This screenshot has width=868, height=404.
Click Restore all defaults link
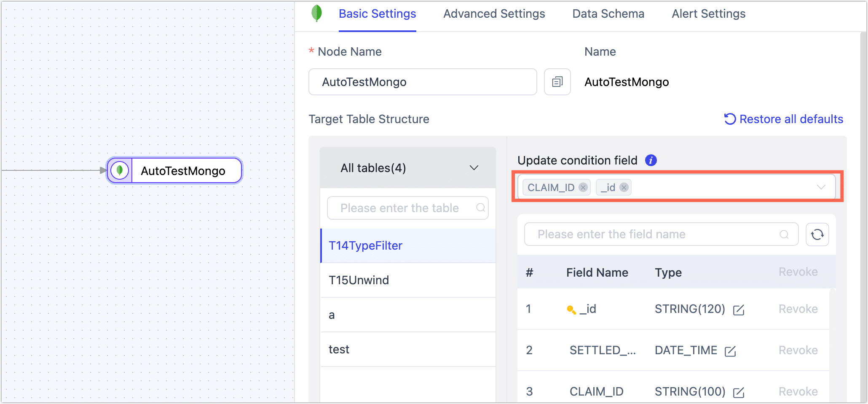click(x=784, y=119)
